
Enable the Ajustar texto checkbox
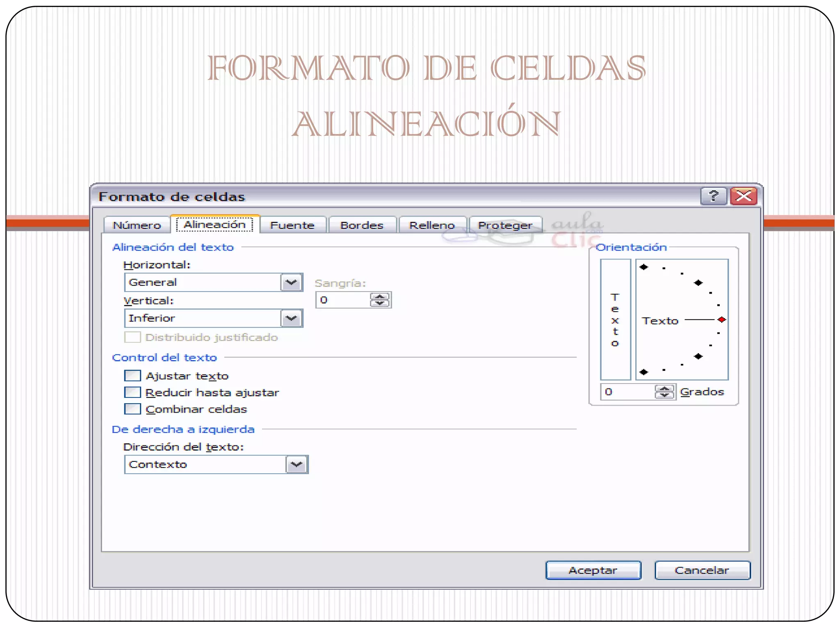click(x=132, y=376)
